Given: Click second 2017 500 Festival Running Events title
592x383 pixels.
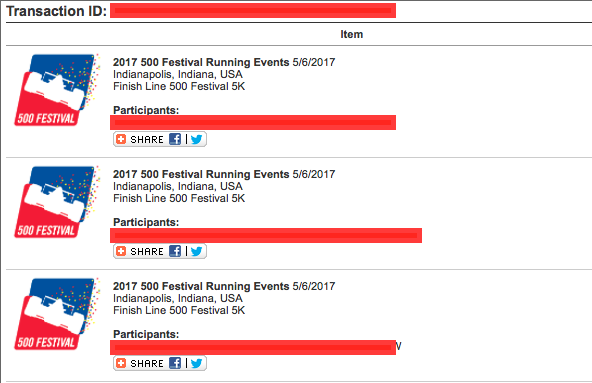Looking at the screenshot, I should pyautogui.click(x=201, y=174).
